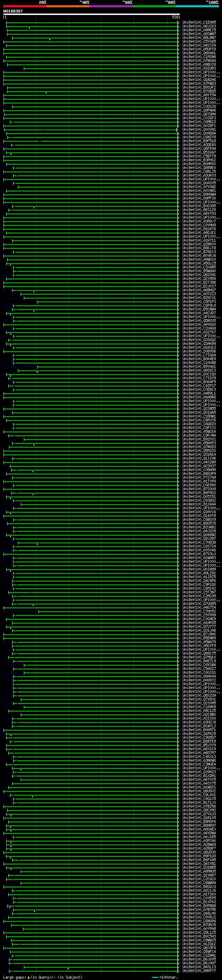Click the UniRef100_A7NG84 label
This screenshot has width=222, height=980.
[x=199, y=60]
